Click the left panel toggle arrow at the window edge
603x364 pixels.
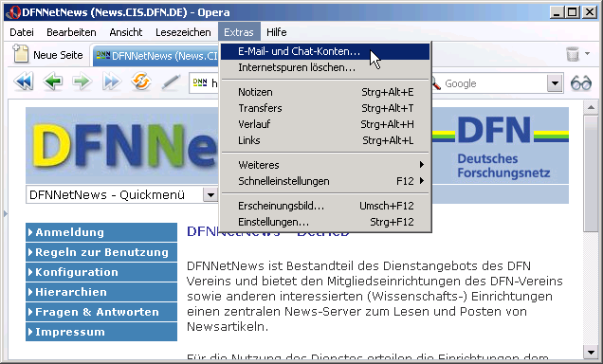click(x=6, y=213)
